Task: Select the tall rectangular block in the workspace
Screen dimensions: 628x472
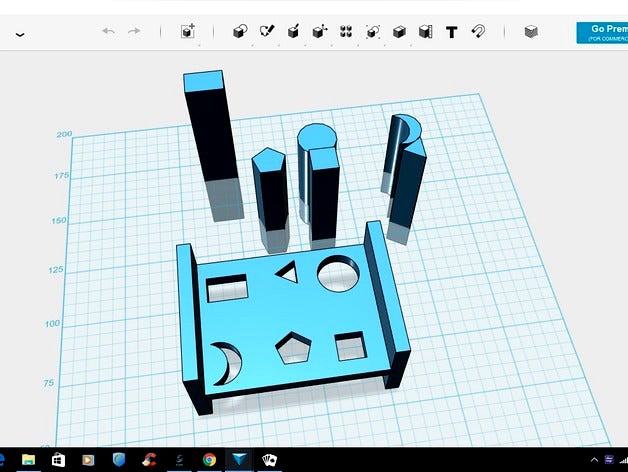Action: click(211, 140)
